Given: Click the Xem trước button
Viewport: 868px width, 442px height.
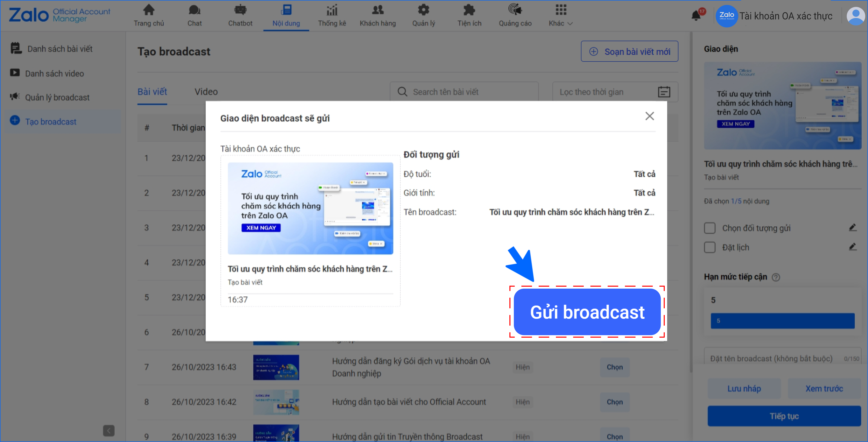Looking at the screenshot, I should point(824,388).
